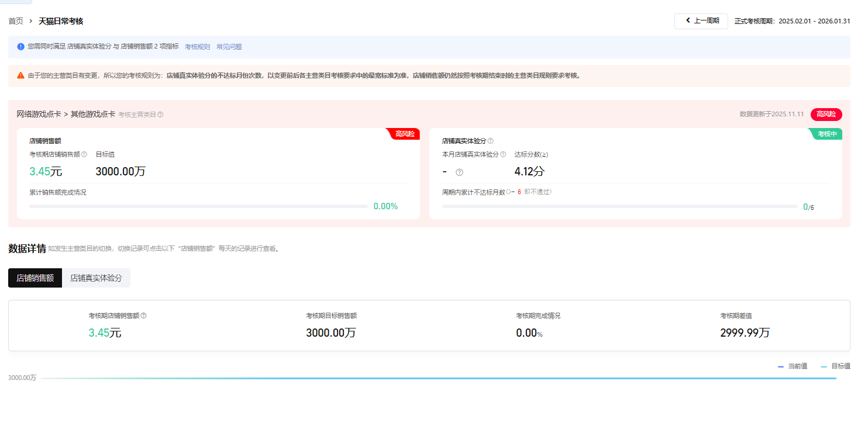
Task: Click help icon beside 考核主营类目
Action: (x=161, y=115)
